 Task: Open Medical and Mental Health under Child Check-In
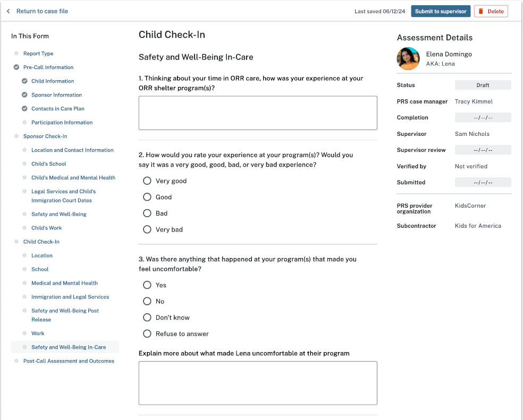point(64,283)
